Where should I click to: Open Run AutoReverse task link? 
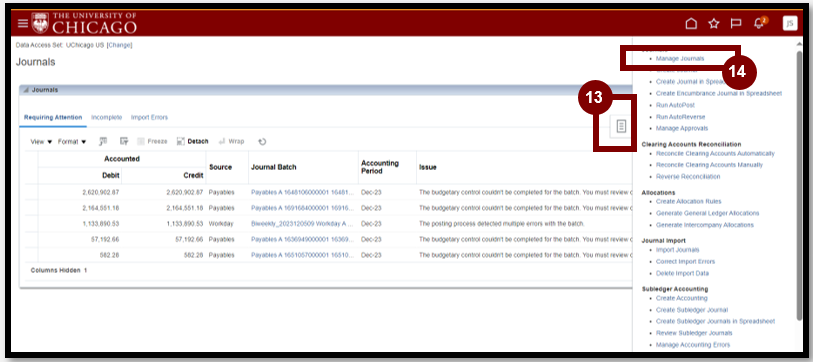click(x=680, y=117)
